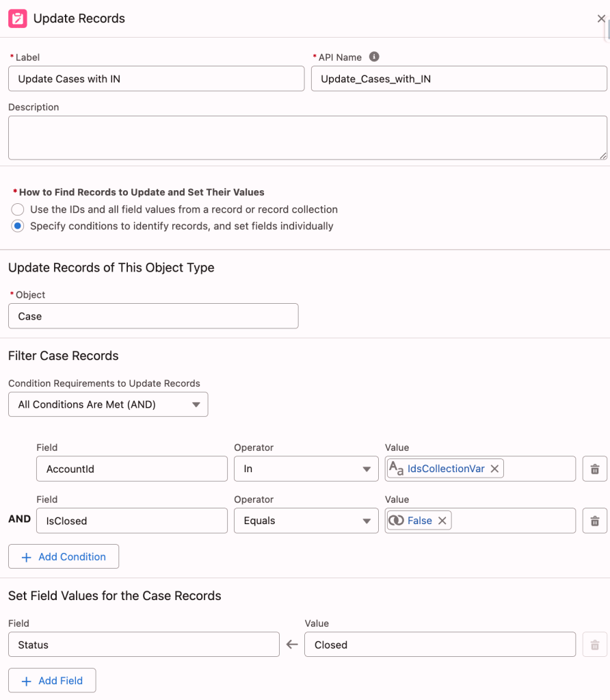Open the Equals operator dropdown

pos(306,521)
